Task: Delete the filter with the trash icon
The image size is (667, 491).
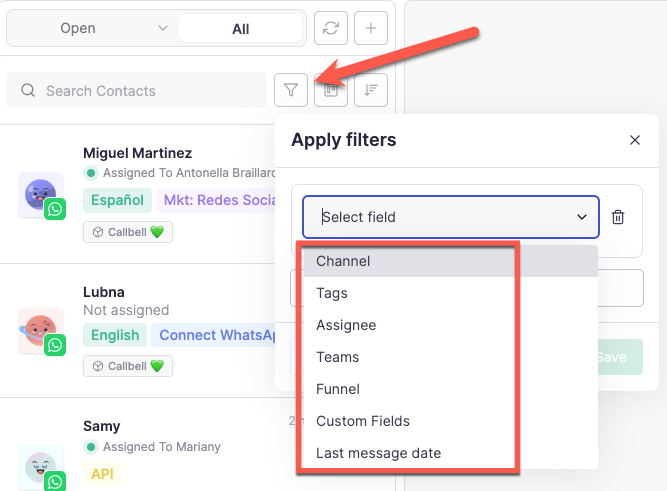Action: point(618,217)
